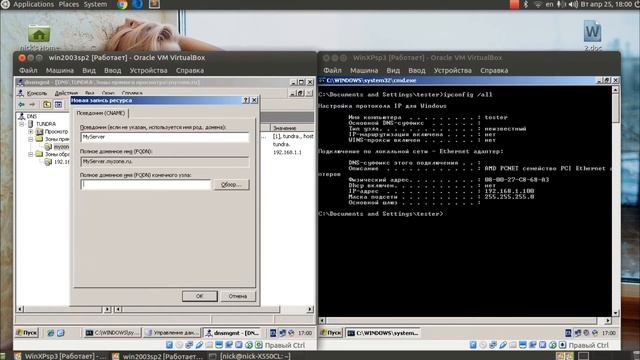The image size is (640, 360).
Task: Click the cmd window scroll down arrow
Action: [616, 313]
